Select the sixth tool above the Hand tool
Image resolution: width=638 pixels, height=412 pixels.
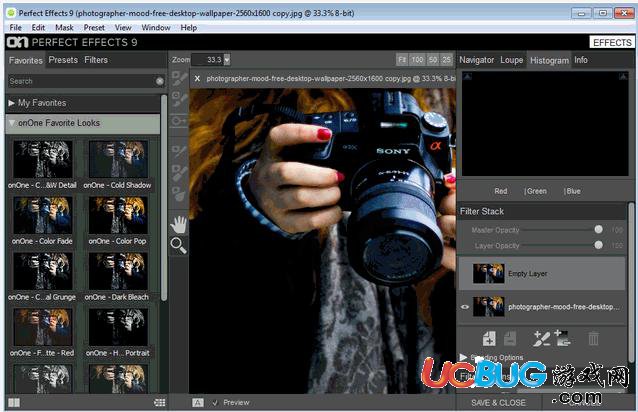[x=178, y=194]
